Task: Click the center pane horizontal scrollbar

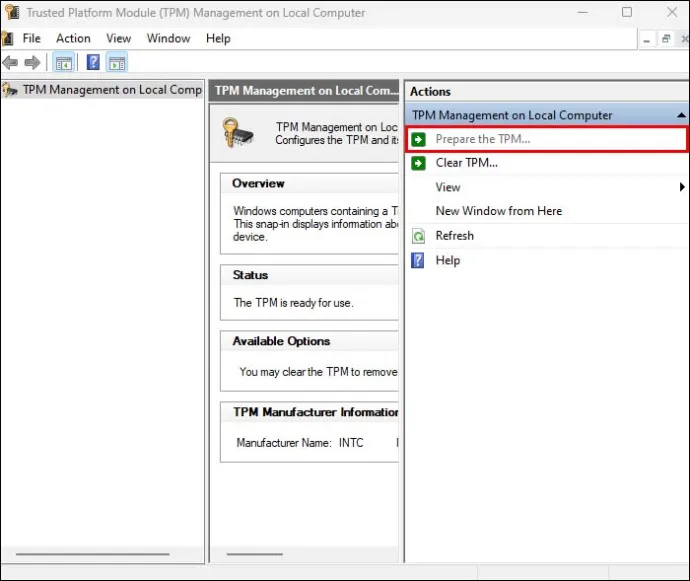Action: [x=254, y=554]
